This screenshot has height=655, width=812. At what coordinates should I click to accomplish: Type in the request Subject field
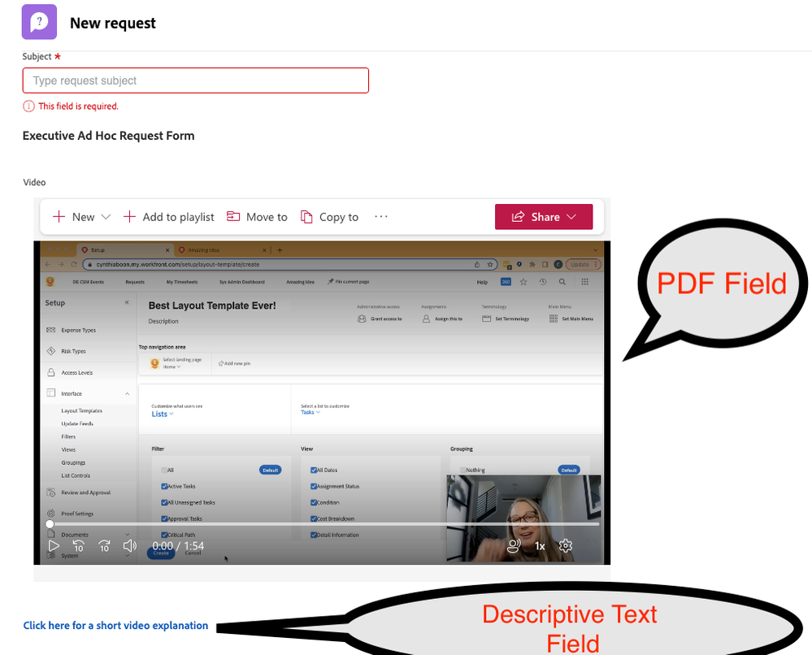click(195, 80)
